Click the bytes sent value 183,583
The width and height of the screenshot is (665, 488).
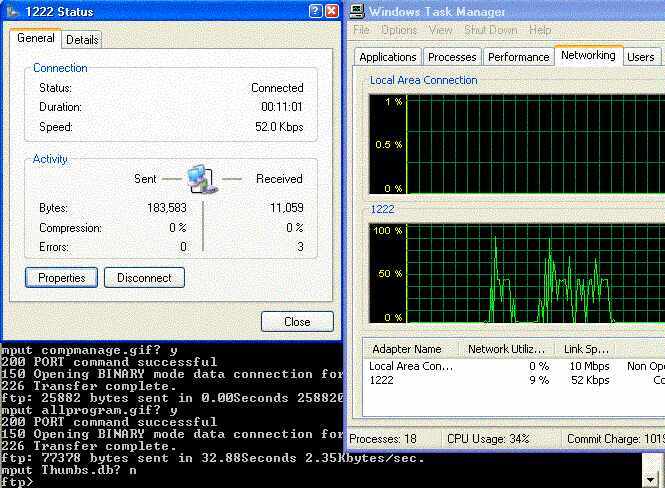(x=167, y=208)
